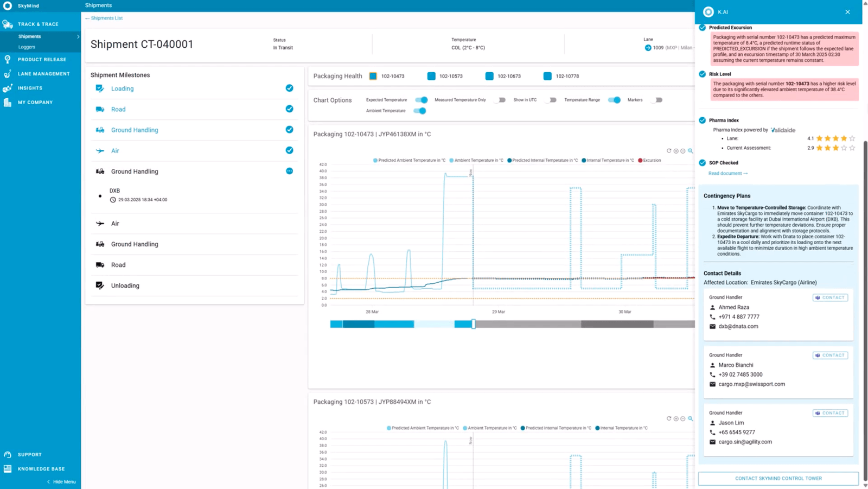Screen dimensions: 868x489
Task: Click the Support icon in the sidebar
Action: pyautogui.click(x=8, y=455)
